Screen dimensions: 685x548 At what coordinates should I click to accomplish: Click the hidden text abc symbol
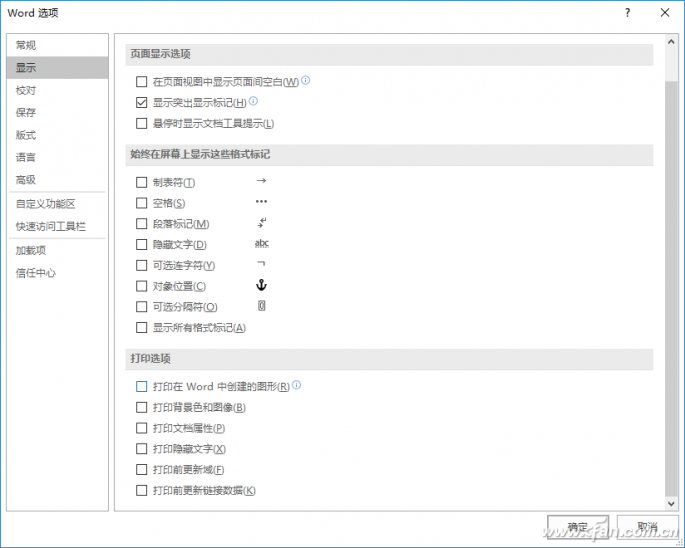pyautogui.click(x=261, y=244)
